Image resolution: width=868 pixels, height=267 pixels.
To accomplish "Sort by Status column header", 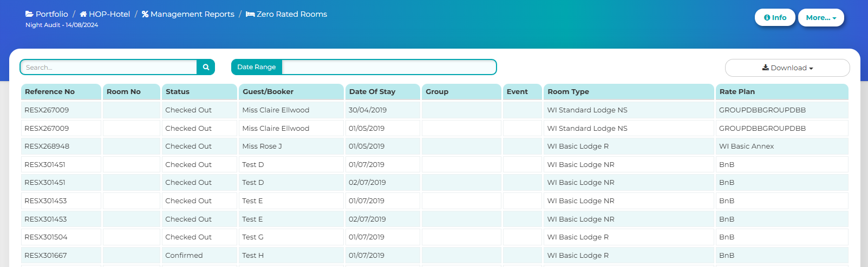I will [199, 91].
